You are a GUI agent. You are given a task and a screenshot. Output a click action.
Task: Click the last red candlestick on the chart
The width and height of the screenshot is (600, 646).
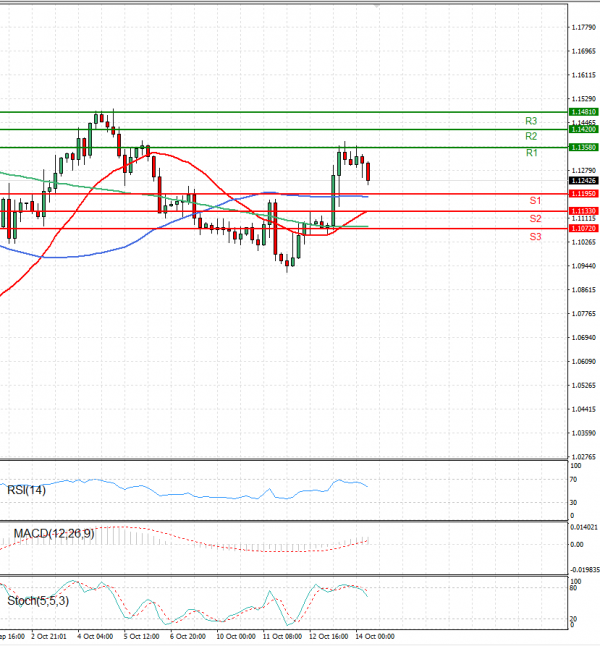coord(368,172)
